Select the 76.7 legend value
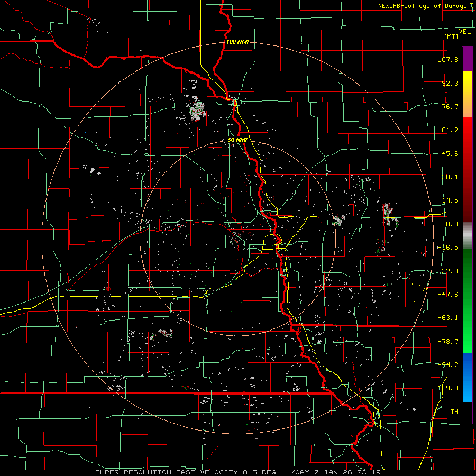476x476 pixels. point(450,106)
